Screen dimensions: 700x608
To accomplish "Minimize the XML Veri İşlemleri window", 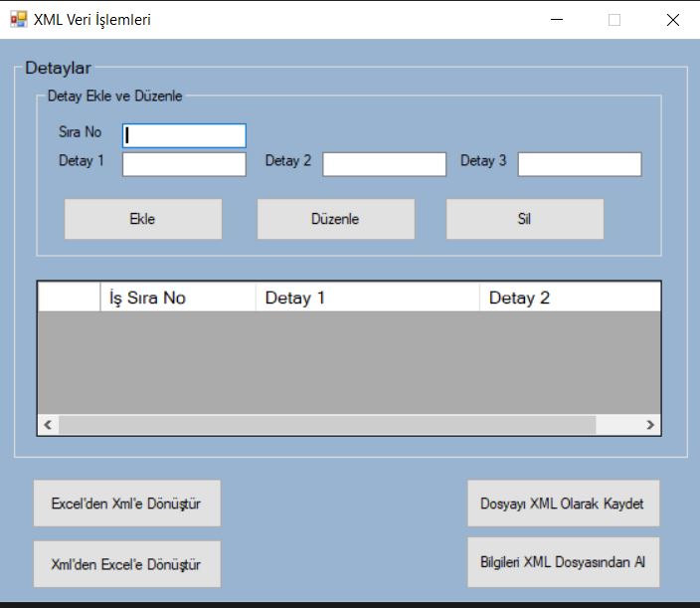I will pos(557,20).
